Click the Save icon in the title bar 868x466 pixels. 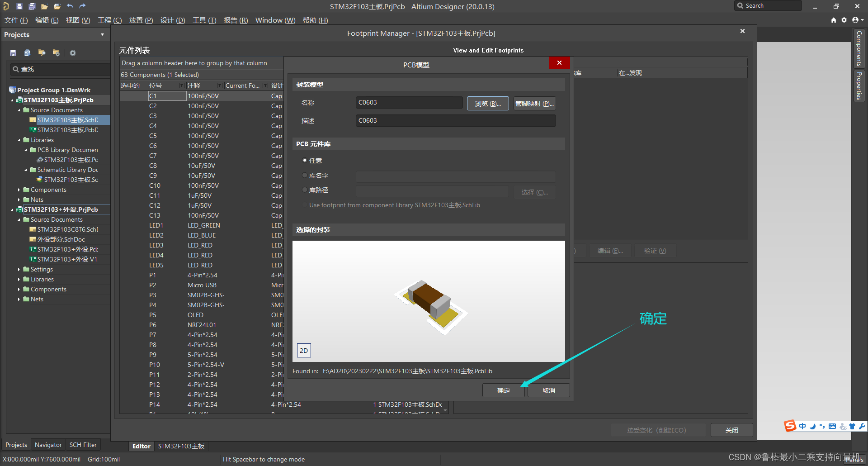[19, 6]
